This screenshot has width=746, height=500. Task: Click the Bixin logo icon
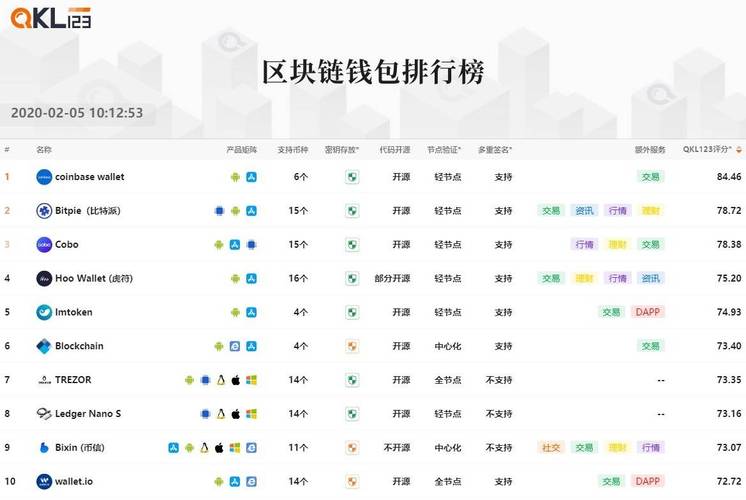point(44,448)
